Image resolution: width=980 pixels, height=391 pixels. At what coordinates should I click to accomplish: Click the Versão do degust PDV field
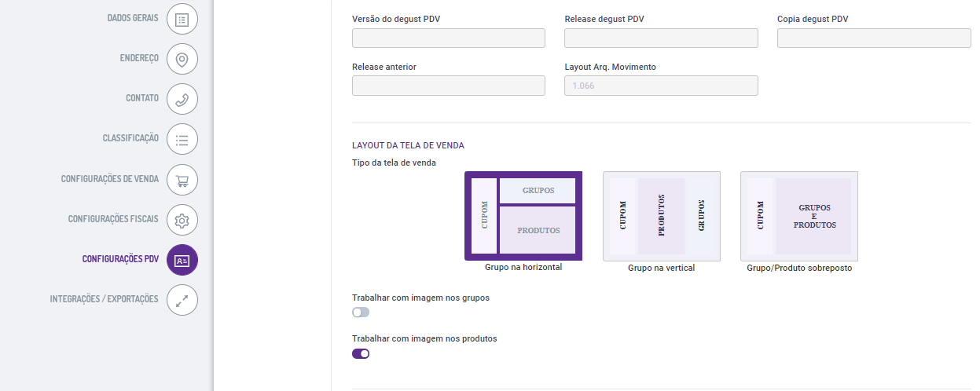click(449, 38)
